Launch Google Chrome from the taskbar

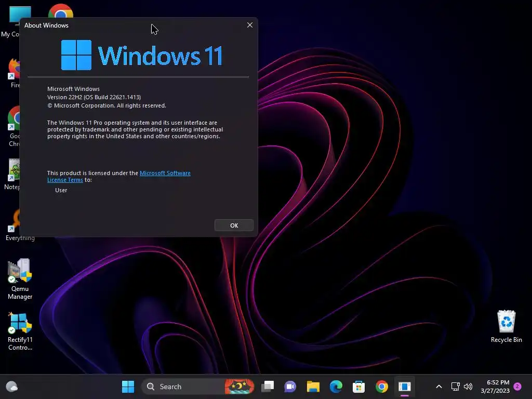[x=382, y=387]
